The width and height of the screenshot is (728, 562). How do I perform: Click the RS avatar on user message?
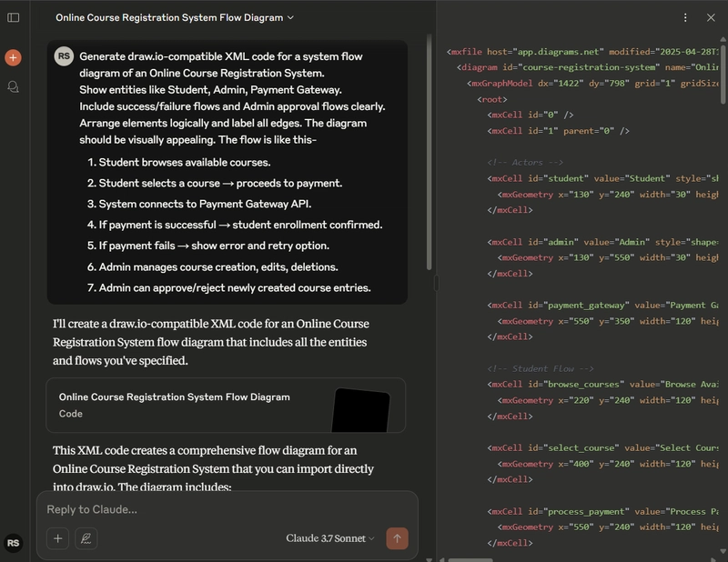(64, 56)
